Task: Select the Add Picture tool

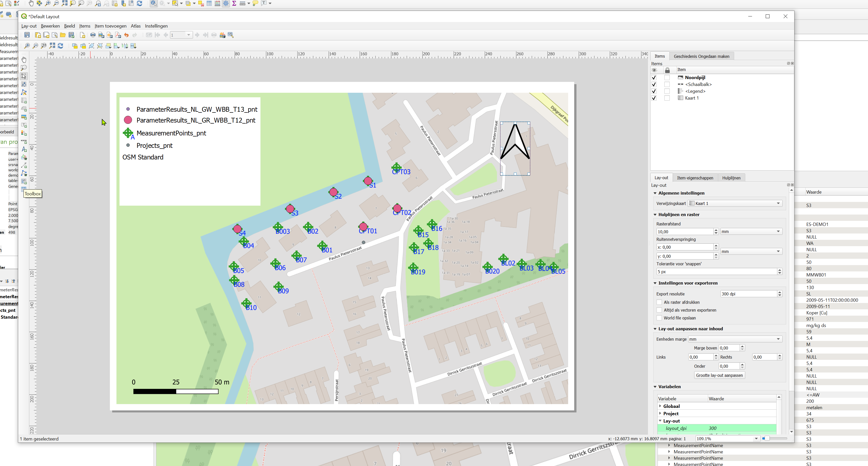Action: (x=23, y=117)
